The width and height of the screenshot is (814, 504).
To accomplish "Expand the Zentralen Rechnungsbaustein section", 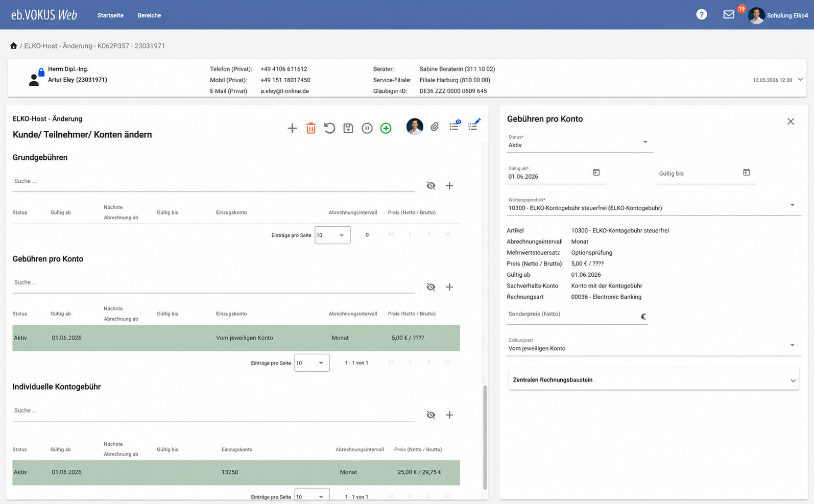I will coord(654,380).
